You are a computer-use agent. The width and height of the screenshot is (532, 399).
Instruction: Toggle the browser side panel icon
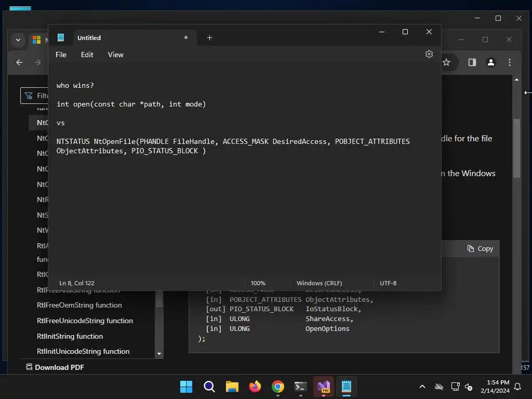[472, 62]
